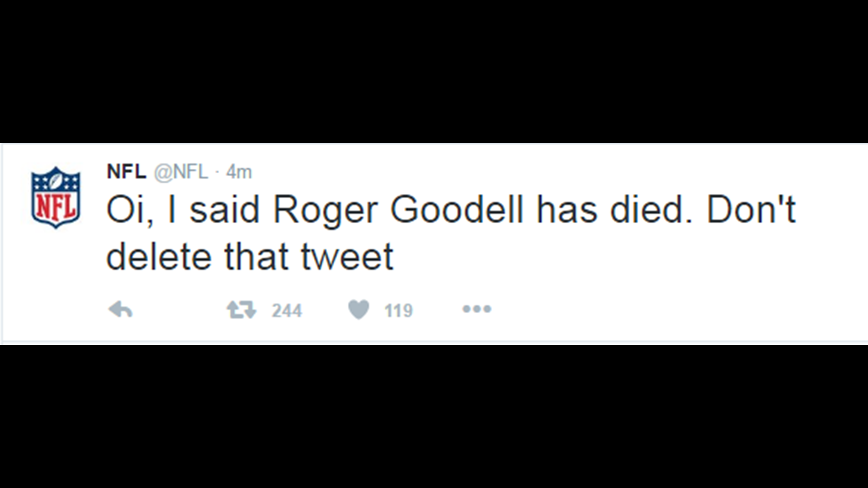The height and width of the screenshot is (488, 868).
Task: Click the word "that" on the second line
Action: pos(256,257)
